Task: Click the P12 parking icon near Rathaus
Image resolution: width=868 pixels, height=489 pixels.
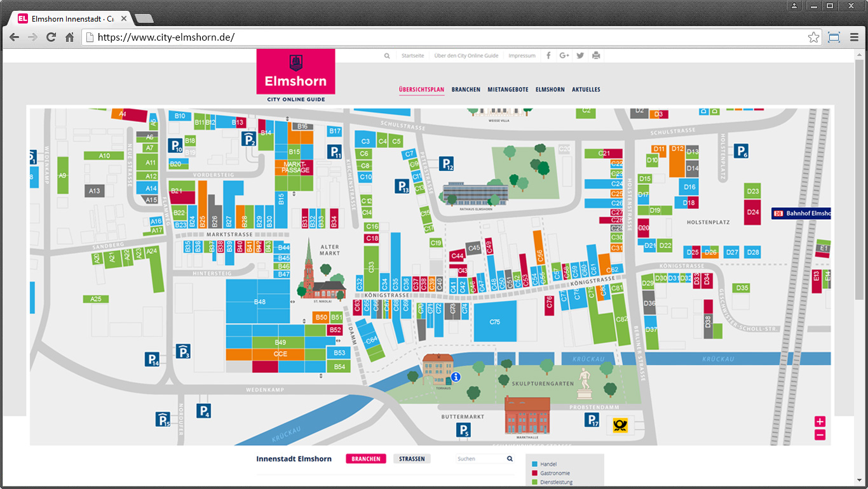Action: click(x=447, y=164)
